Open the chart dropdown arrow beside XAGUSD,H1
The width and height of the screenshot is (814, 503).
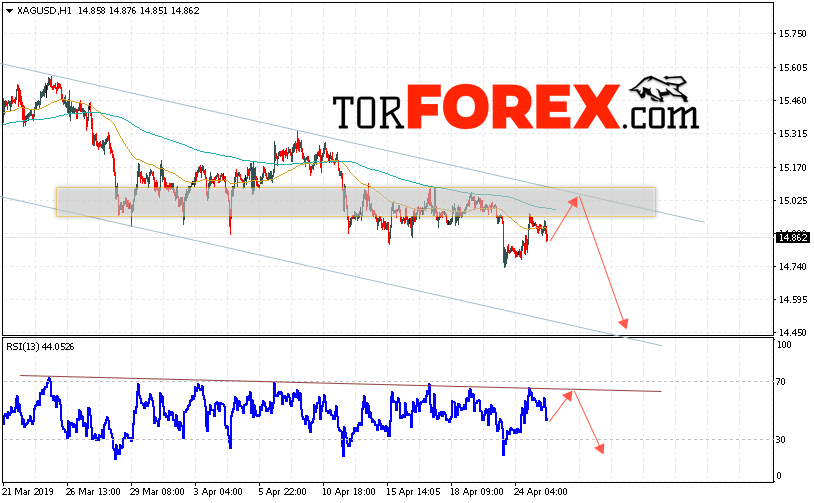(x=9, y=11)
